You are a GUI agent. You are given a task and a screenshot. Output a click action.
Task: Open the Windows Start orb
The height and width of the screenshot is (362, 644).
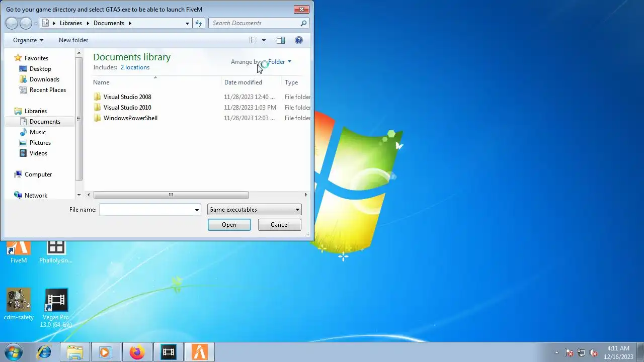(x=13, y=352)
